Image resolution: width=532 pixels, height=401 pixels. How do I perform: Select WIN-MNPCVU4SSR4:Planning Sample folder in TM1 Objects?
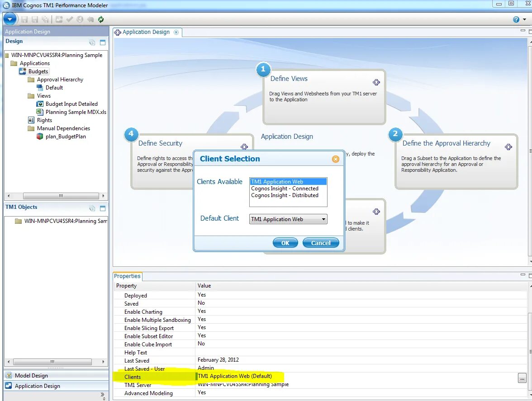pyautogui.click(x=66, y=221)
